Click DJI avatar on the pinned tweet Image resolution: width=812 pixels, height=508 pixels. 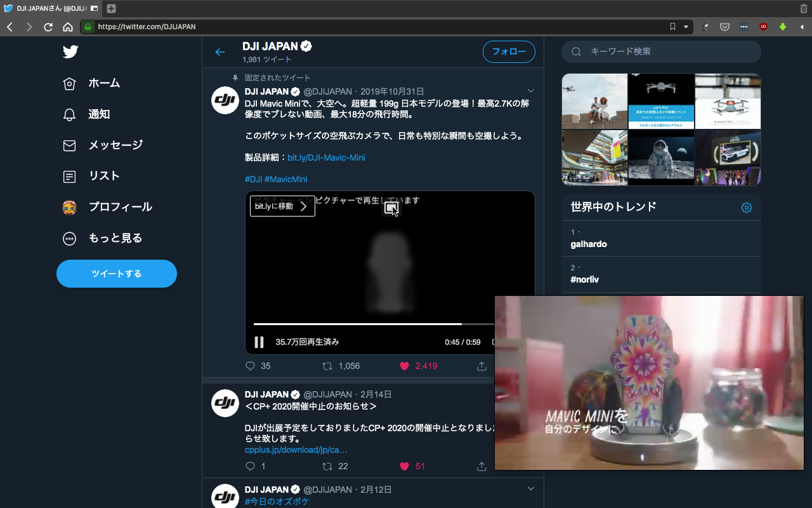(225, 100)
